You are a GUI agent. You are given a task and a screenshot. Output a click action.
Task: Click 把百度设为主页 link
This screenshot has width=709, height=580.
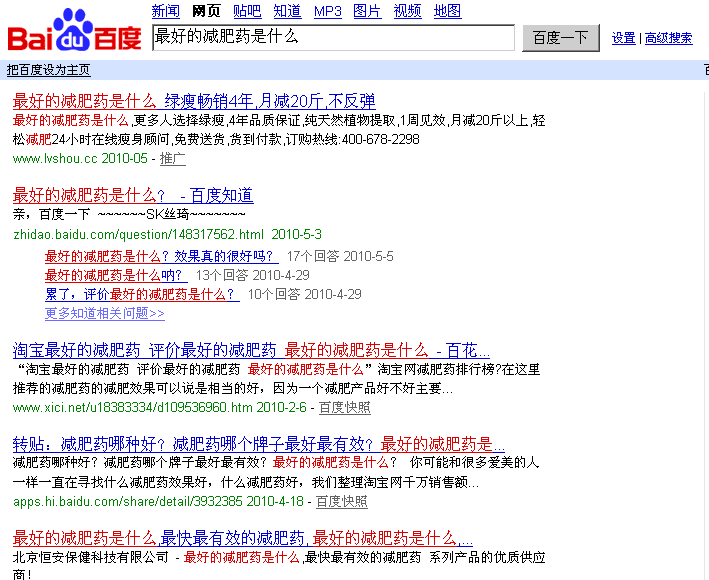click(48, 70)
